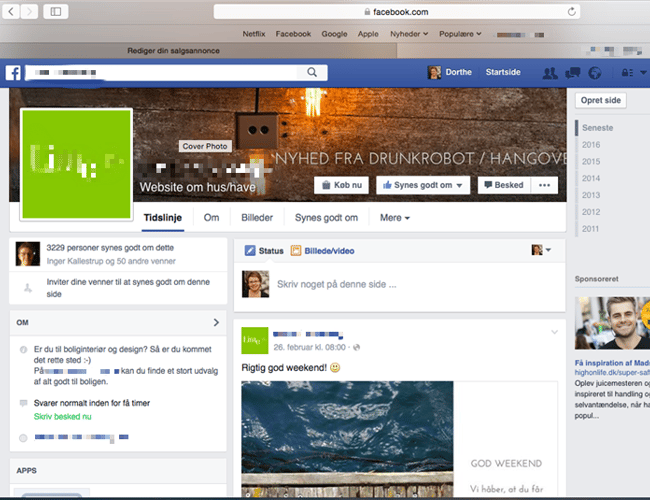
Task: Toggle the Safari sidebar button
Action: pyautogui.click(x=56, y=11)
